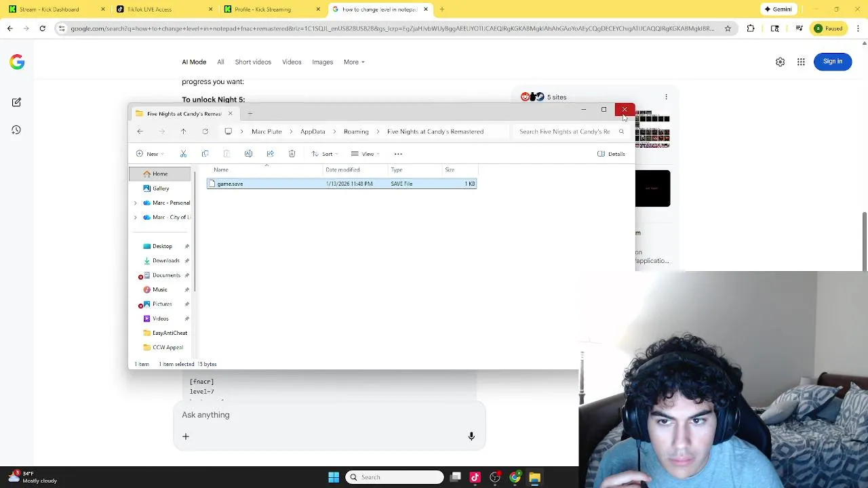Click the Delete trash icon in Explorer
The image size is (868, 488).
[x=292, y=154]
